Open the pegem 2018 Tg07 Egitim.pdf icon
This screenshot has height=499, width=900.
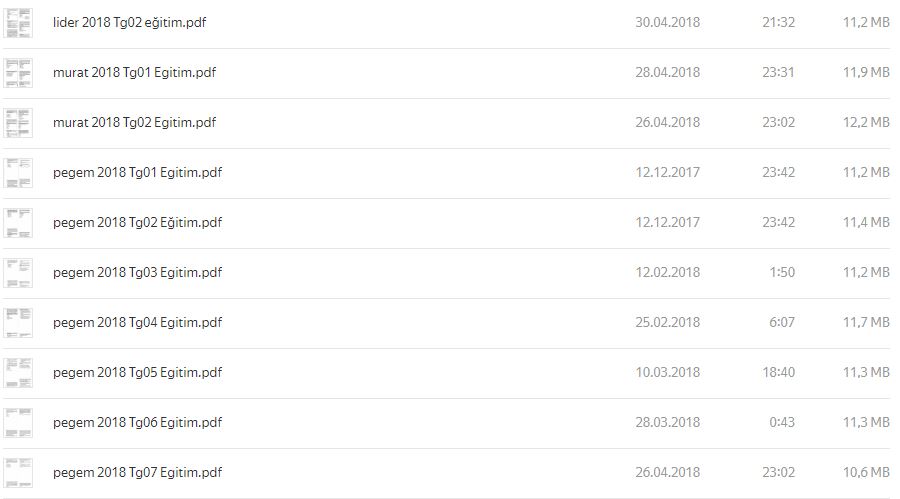click(18, 473)
